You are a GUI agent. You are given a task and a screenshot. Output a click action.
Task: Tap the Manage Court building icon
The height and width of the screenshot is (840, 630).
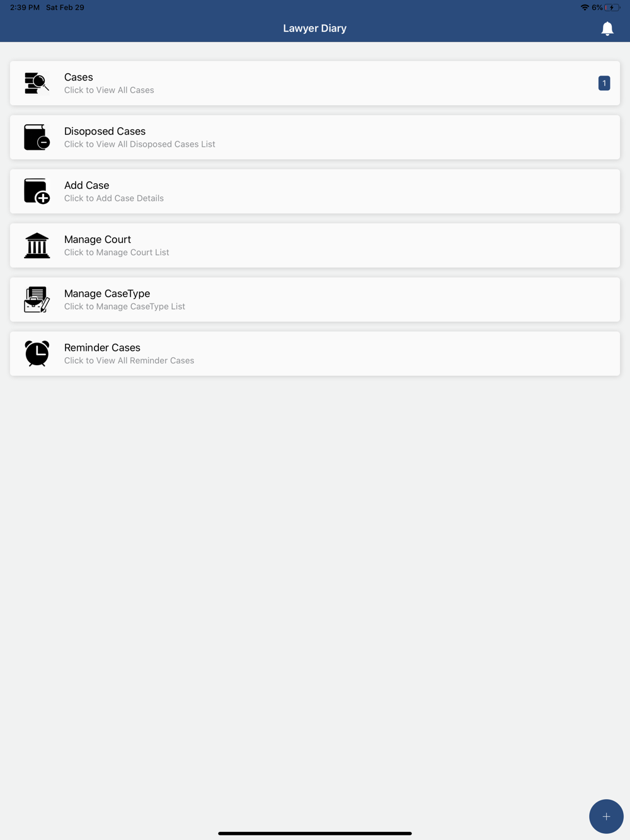(37, 246)
